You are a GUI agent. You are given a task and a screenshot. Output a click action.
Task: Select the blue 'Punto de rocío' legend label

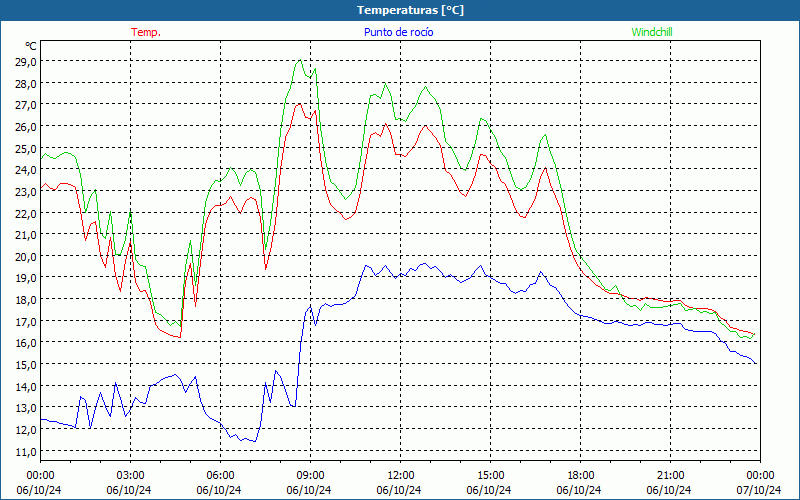coord(398,32)
